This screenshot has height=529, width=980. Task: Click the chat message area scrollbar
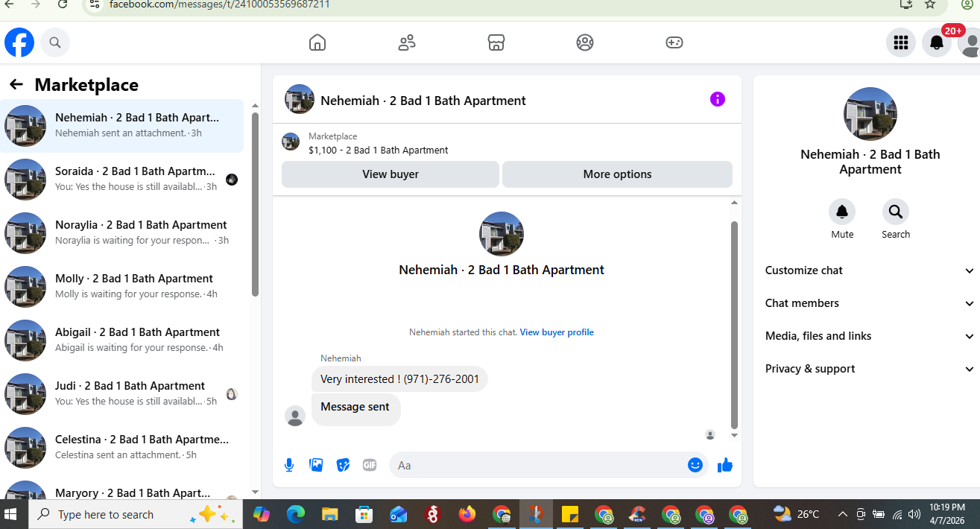(734, 325)
